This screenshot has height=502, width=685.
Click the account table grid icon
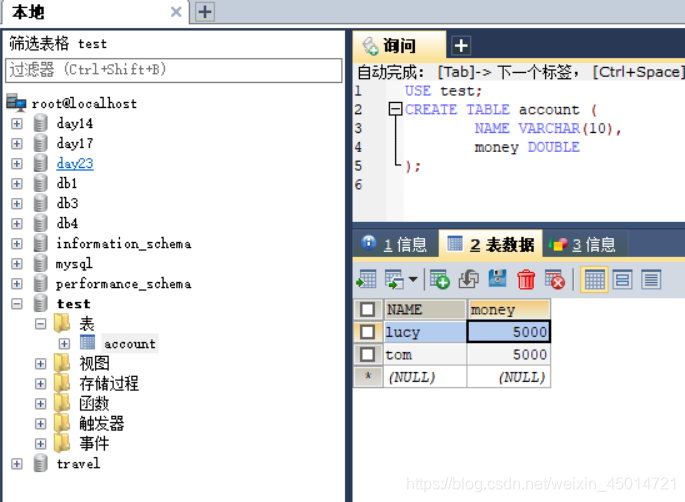(x=87, y=343)
